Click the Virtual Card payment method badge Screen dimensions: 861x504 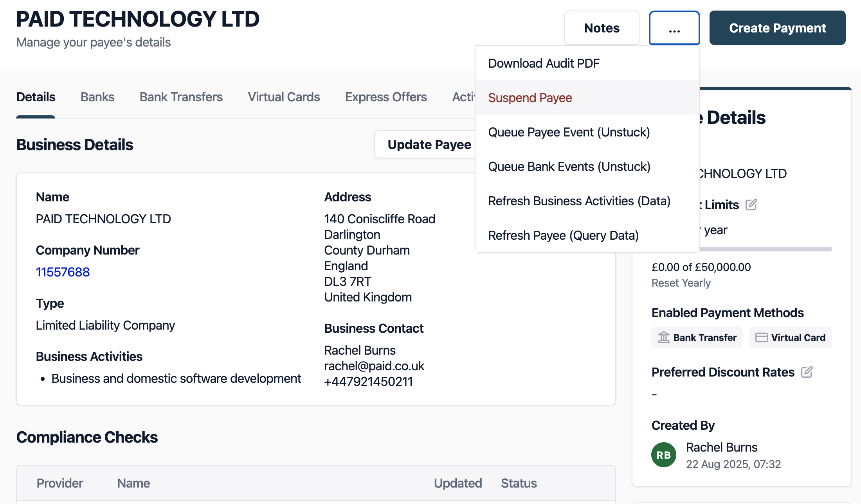point(790,337)
